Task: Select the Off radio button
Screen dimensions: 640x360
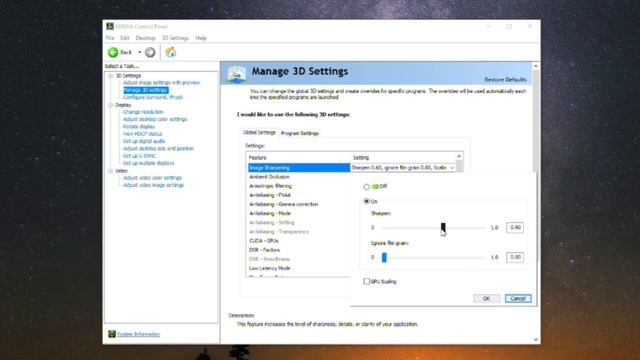Action: coord(367,187)
